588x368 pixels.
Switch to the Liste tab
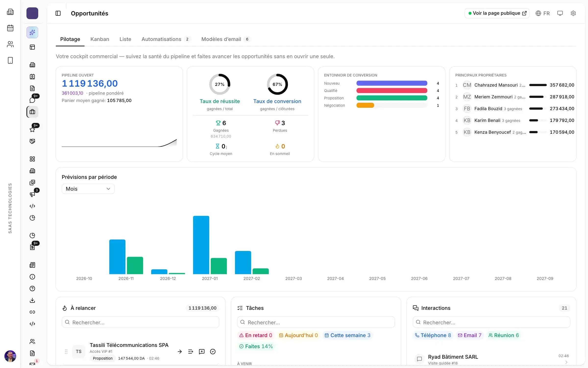[125, 39]
